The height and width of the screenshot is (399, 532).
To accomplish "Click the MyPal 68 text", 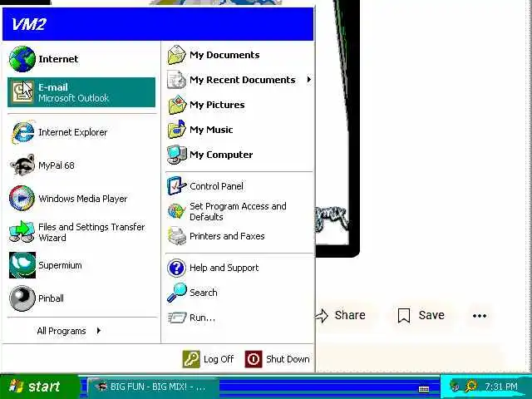I will (x=57, y=165).
